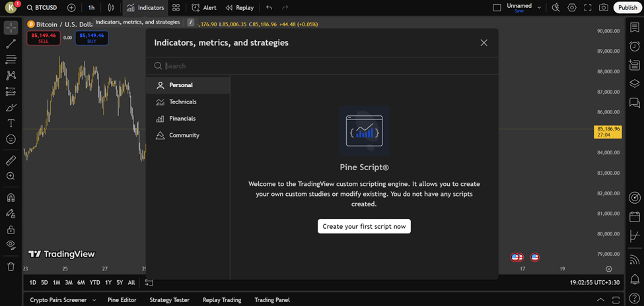Open the 1h timeframe selector

[91, 8]
